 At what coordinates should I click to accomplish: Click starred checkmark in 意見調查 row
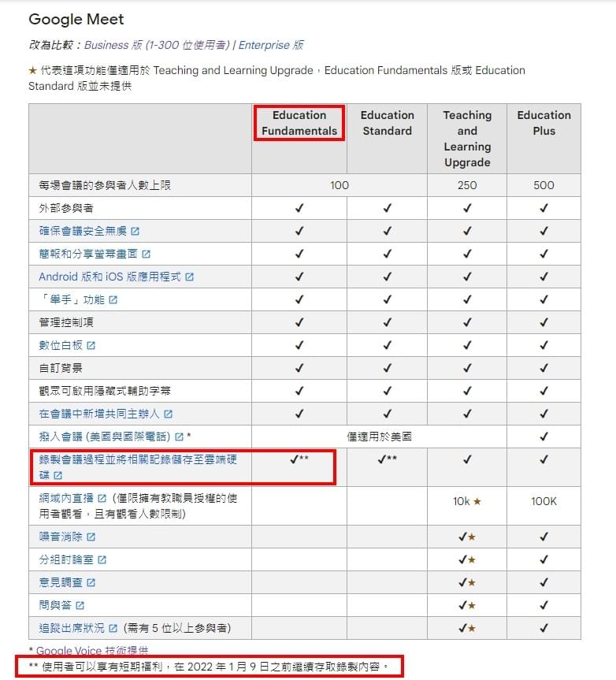pos(467,582)
